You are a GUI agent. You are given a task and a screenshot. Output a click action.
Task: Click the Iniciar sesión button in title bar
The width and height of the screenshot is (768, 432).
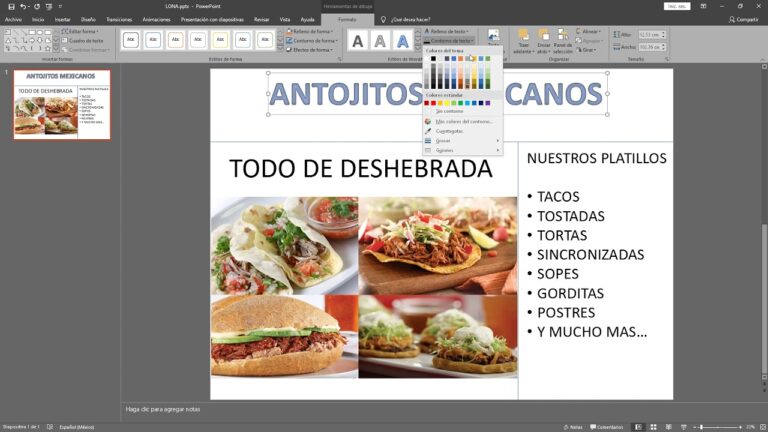coord(677,6)
